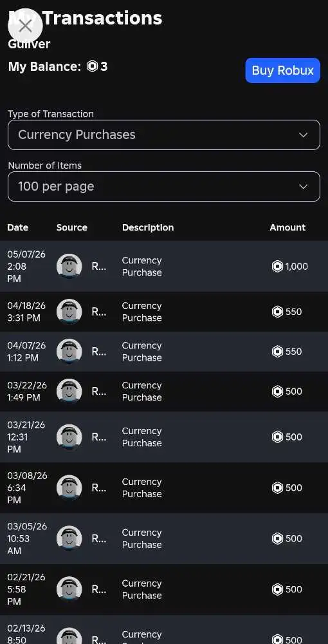
Task: Click Robux icon in the 03/21/26 row
Action: [x=278, y=437]
